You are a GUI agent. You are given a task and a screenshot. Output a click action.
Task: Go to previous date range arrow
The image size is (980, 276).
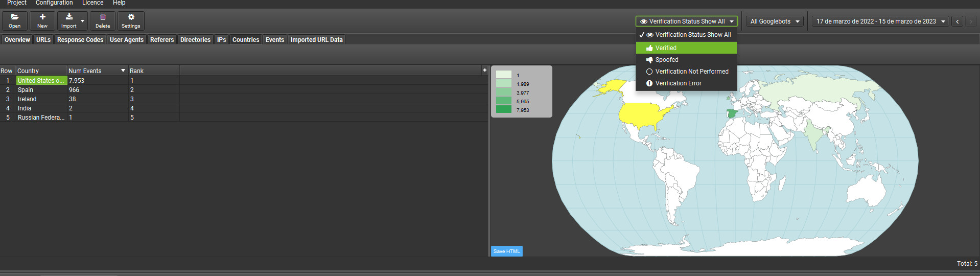[x=957, y=21]
